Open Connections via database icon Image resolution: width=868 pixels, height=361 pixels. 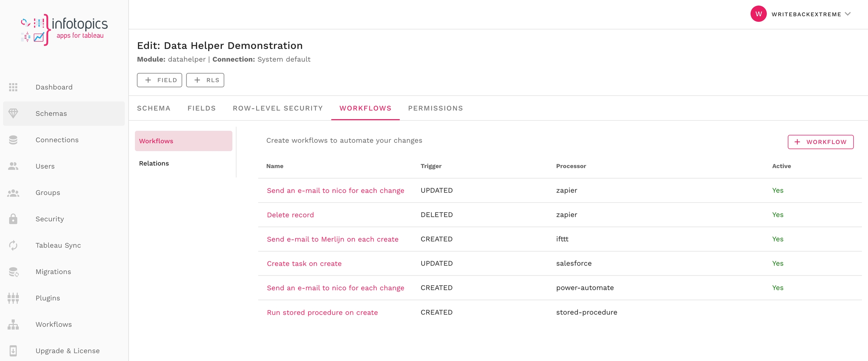(x=13, y=140)
